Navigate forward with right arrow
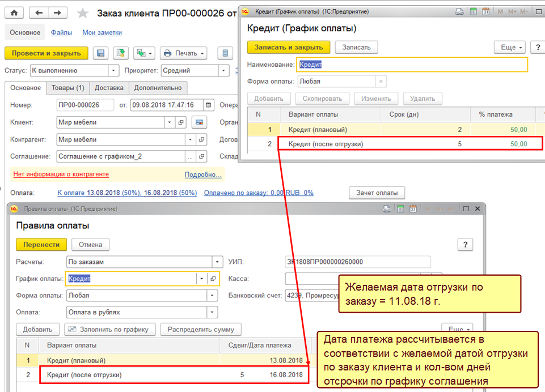This screenshot has height=392, width=545. (x=57, y=13)
